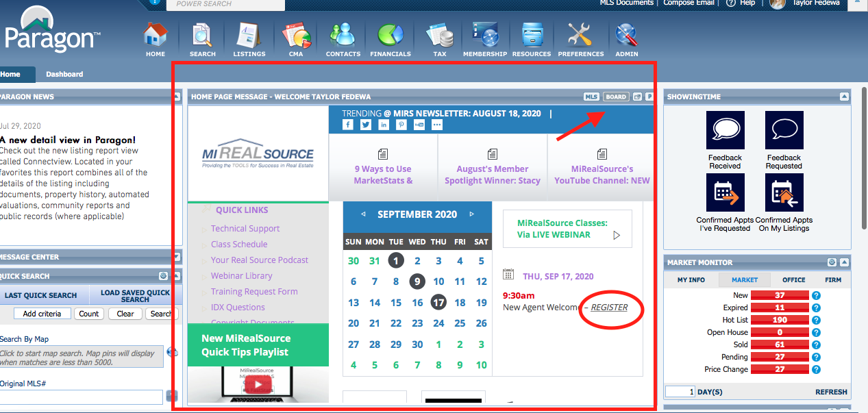Click the Twitter share icon
Screen dimensions: 868x413
tap(366, 125)
